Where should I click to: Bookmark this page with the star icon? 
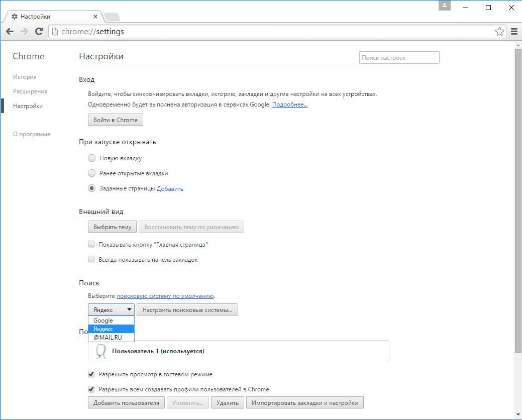tap(499, 31)
